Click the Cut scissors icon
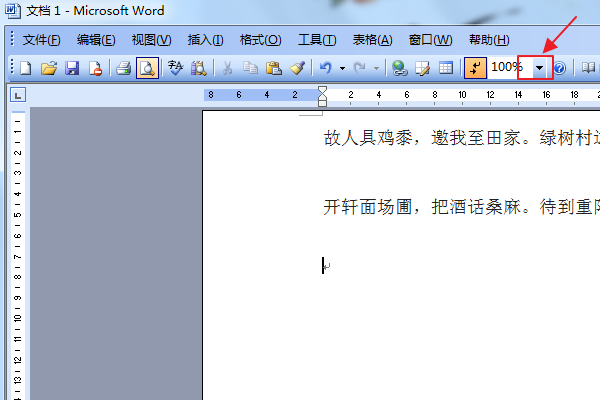This screenshot has height=400, width=600. pos(227,68)
